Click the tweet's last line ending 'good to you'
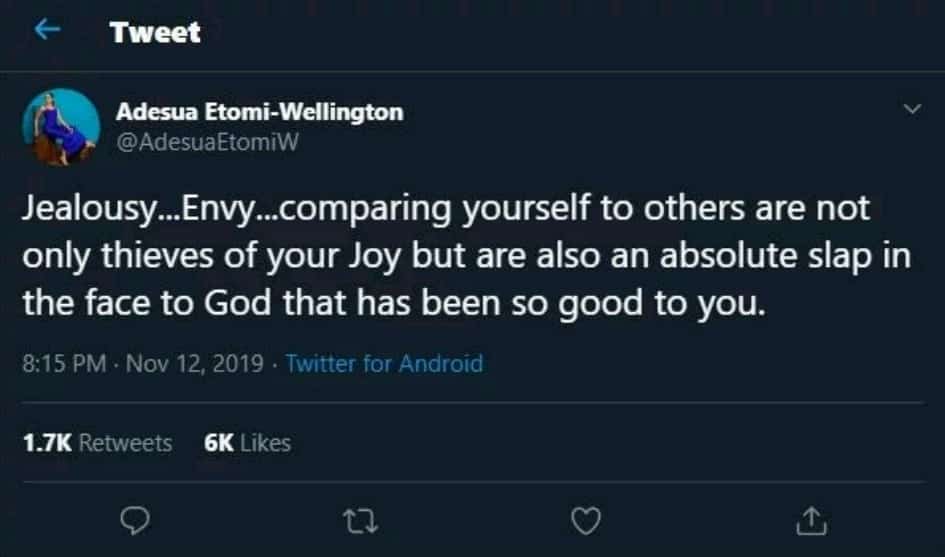Screen dimensions: 945x557 (392, 300)
